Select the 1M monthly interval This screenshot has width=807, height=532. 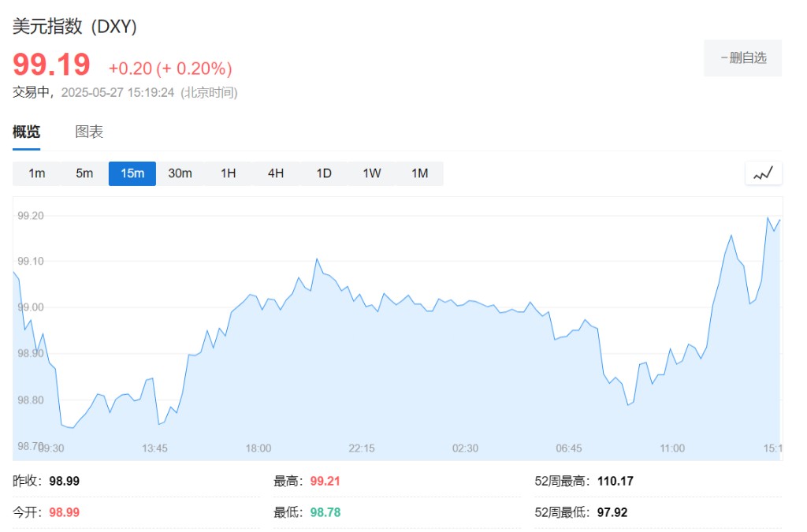420,173
